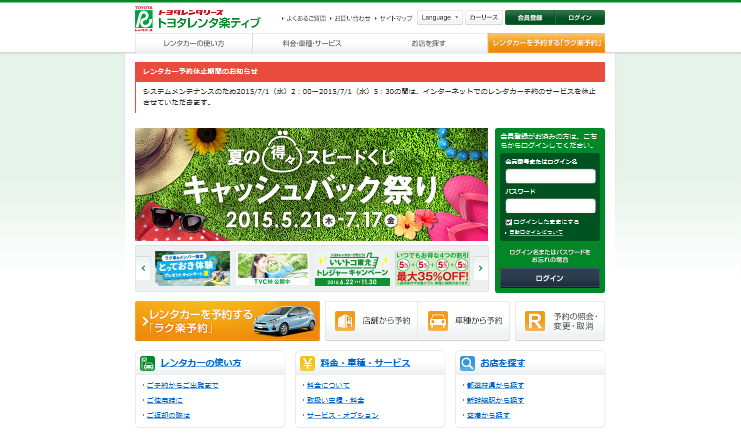Click the magnifier icon beside お店を探す

pyautogui.click(x=467, y=363)
